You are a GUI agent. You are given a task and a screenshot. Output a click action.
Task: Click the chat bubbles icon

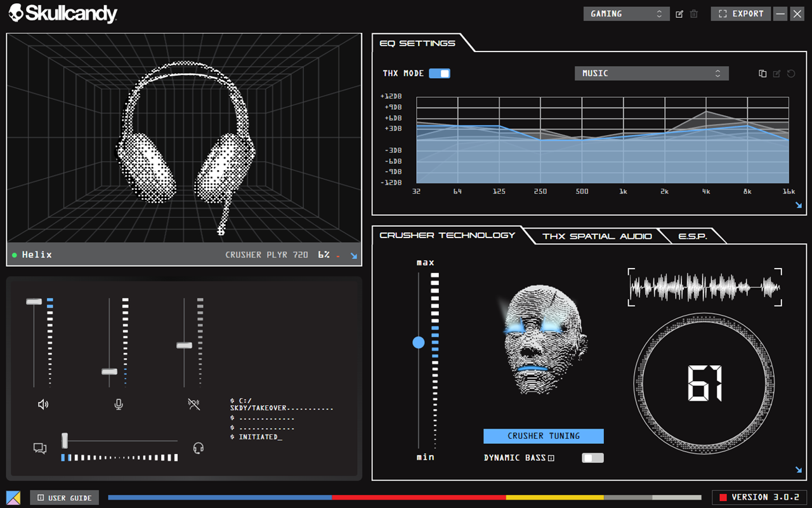pos(40,448)
